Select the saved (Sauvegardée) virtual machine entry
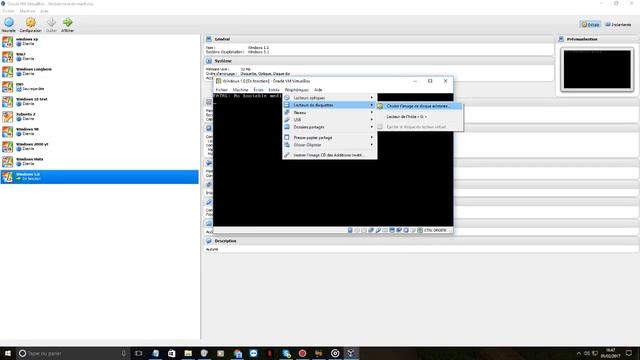 point(100,87)
